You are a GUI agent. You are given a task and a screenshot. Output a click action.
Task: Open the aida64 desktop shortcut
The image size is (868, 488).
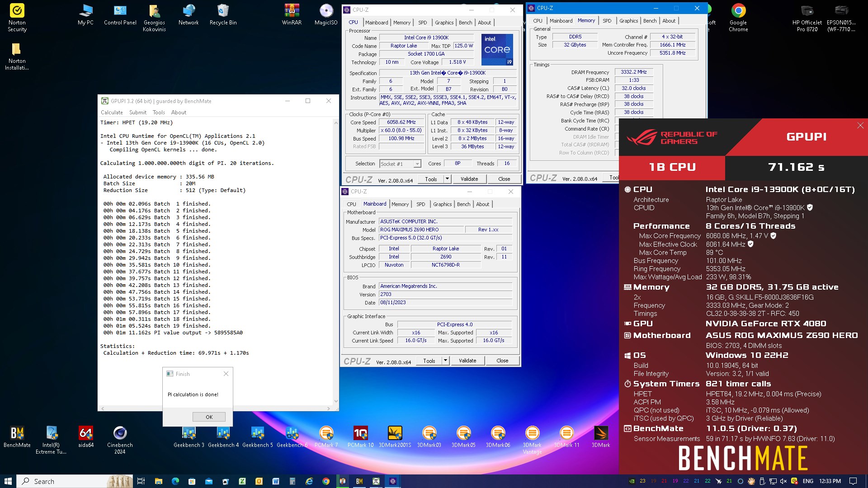coord(85,437)
